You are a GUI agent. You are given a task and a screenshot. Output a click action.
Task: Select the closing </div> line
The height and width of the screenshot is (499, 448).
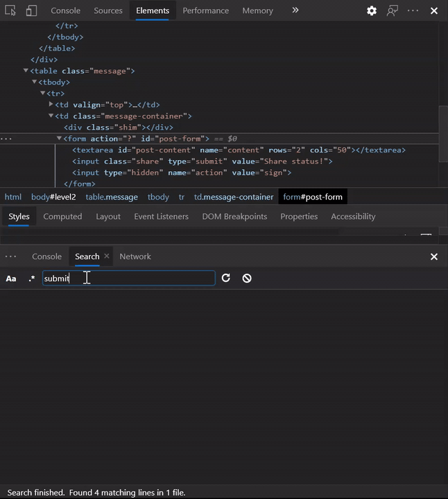pos(44,60)
